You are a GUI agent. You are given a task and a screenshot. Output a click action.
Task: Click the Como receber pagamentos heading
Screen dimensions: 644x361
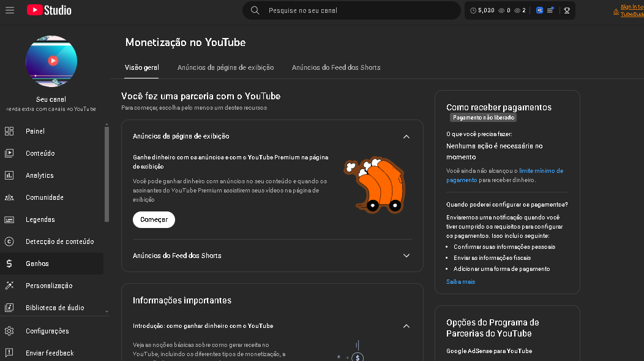pyautogui.click(x=498, y=107)
